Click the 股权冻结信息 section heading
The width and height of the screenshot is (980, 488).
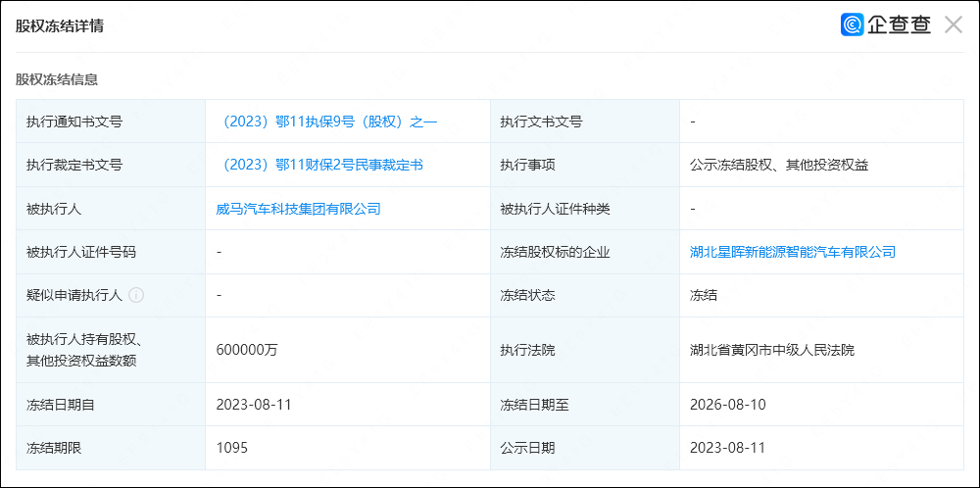[56, 80]
